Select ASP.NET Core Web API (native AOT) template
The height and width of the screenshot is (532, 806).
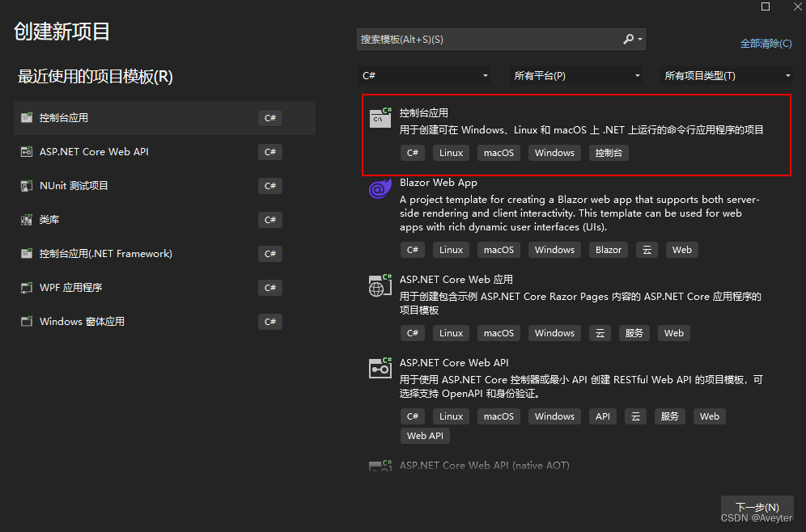[484, 465]
